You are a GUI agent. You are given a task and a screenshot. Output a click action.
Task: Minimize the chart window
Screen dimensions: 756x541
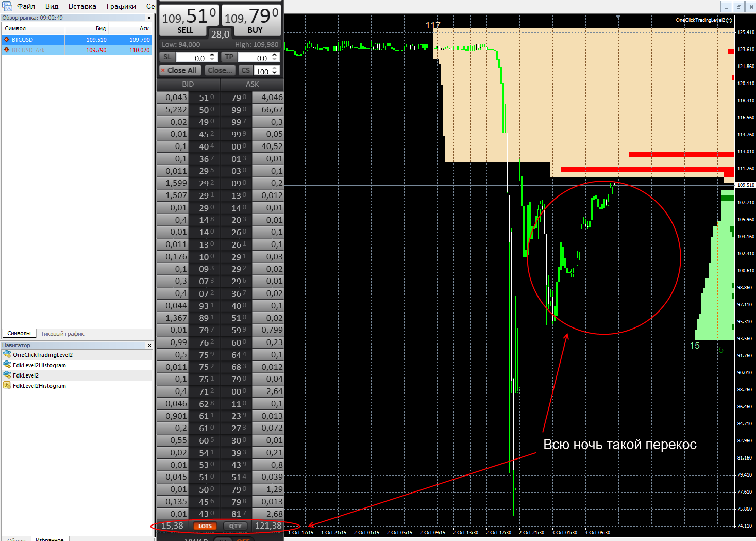(x=726, y=7)
